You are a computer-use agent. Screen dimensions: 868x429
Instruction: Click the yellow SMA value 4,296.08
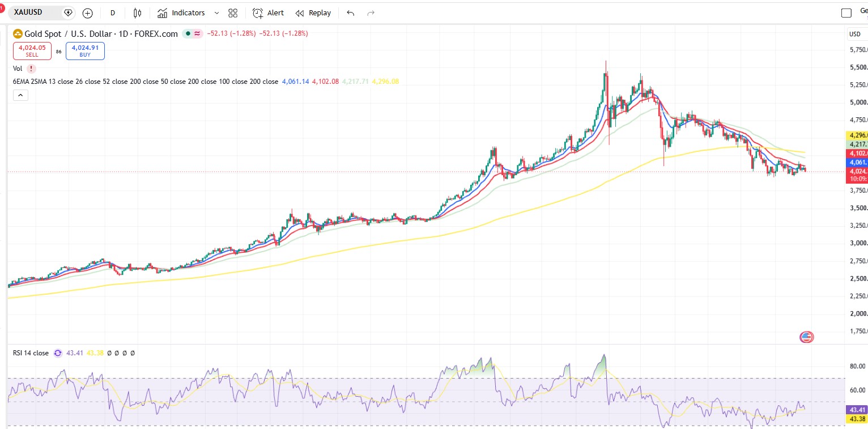pyautogui.click(x=385, y=82)
